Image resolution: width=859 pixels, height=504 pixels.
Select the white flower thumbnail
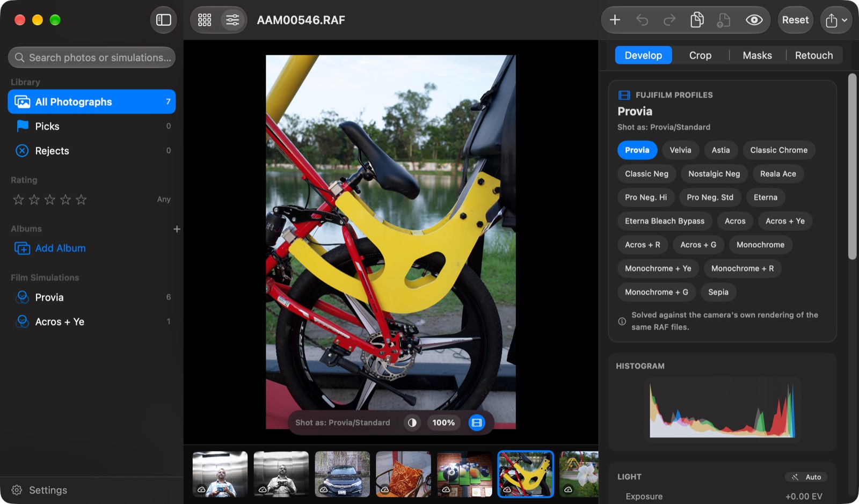579,474
